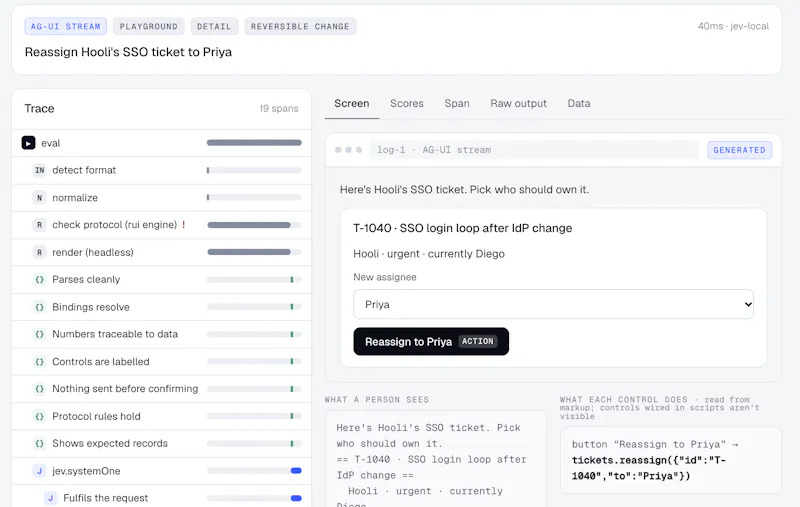Screen dimensions: 800x507
Task: Select the Fulfils the request span row
Action: click(162, 498)
